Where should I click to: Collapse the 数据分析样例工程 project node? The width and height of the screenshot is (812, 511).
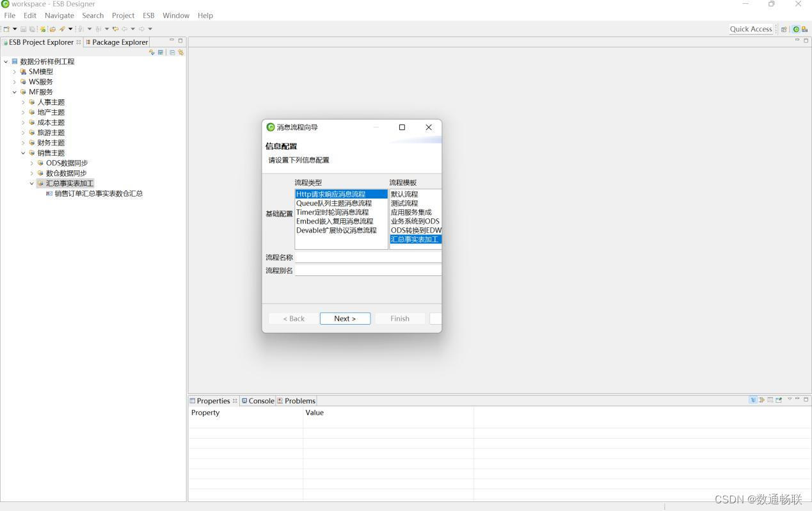pyautogui.click(x=6, y=61)
